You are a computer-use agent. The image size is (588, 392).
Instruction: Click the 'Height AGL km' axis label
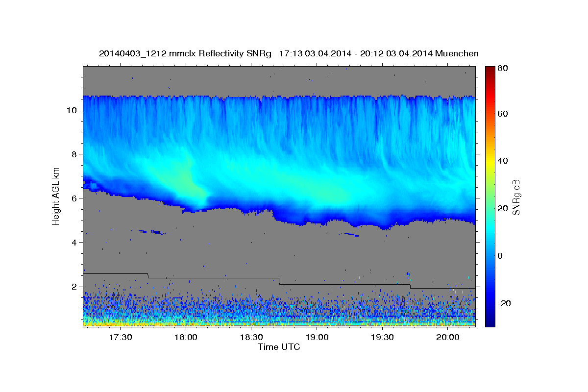[56, 196]
